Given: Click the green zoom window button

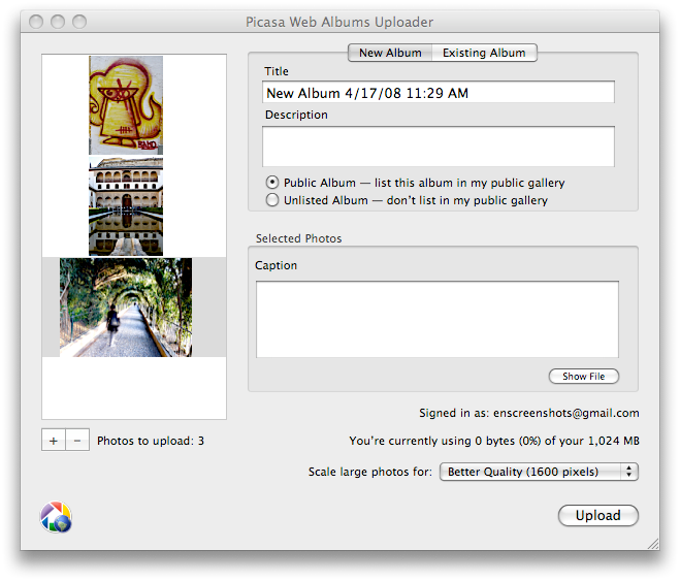Looking at the screenshot, I should [79, 21].
